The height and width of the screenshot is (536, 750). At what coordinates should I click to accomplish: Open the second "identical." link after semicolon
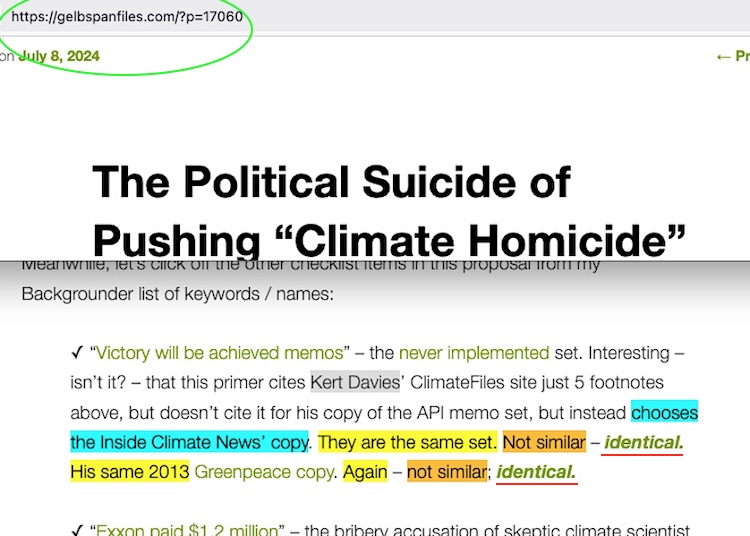click(536, 471)
